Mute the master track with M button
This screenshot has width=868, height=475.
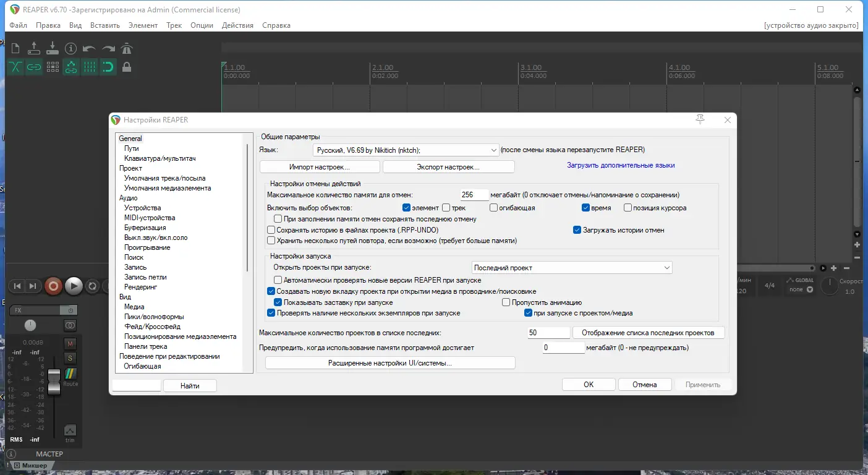(x=70, y=343)
